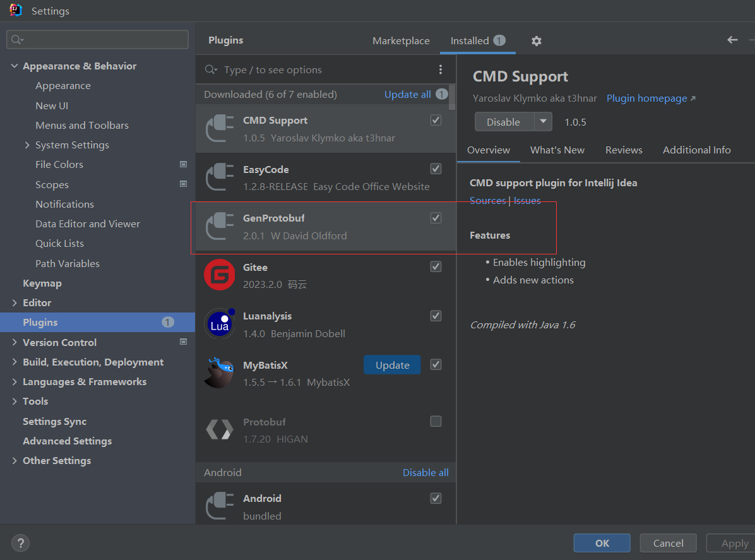Switch to the Marketplace tab

(x=401, y=41)
